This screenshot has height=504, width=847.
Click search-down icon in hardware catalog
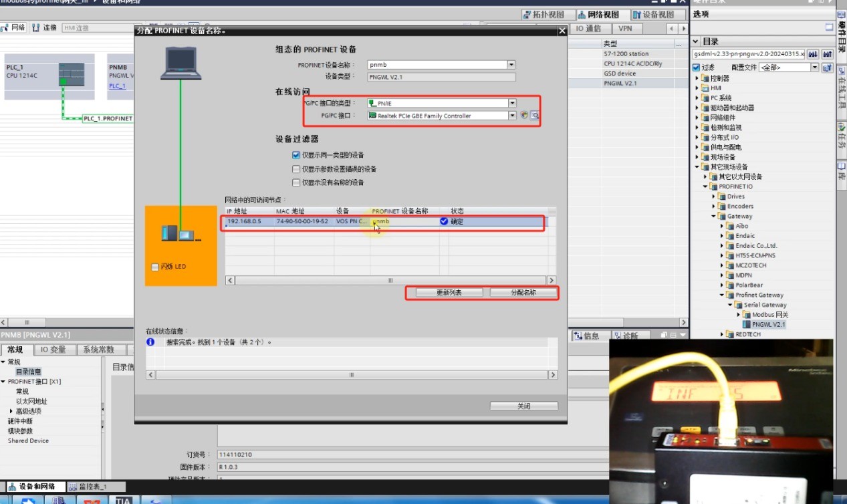(x=813, y=53)
